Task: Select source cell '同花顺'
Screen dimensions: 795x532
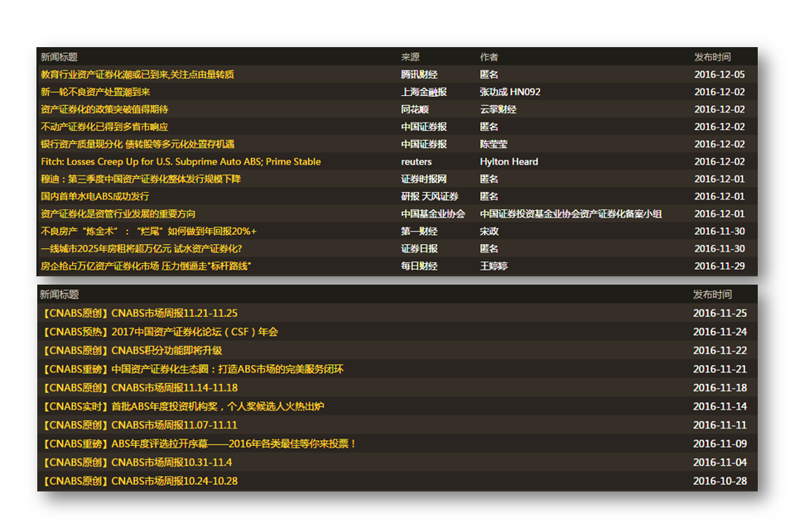Action: 415,109
